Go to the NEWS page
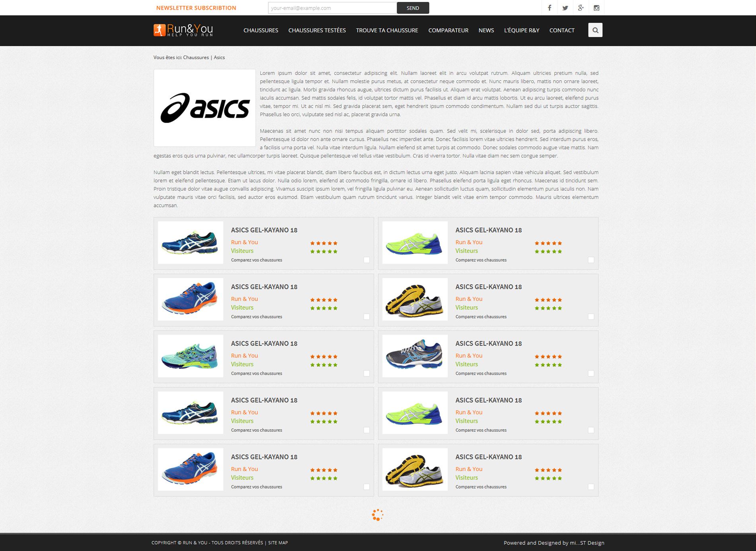The width and height of the screenshot is (756, 551). pyautogui.click(x=486, y=30)
